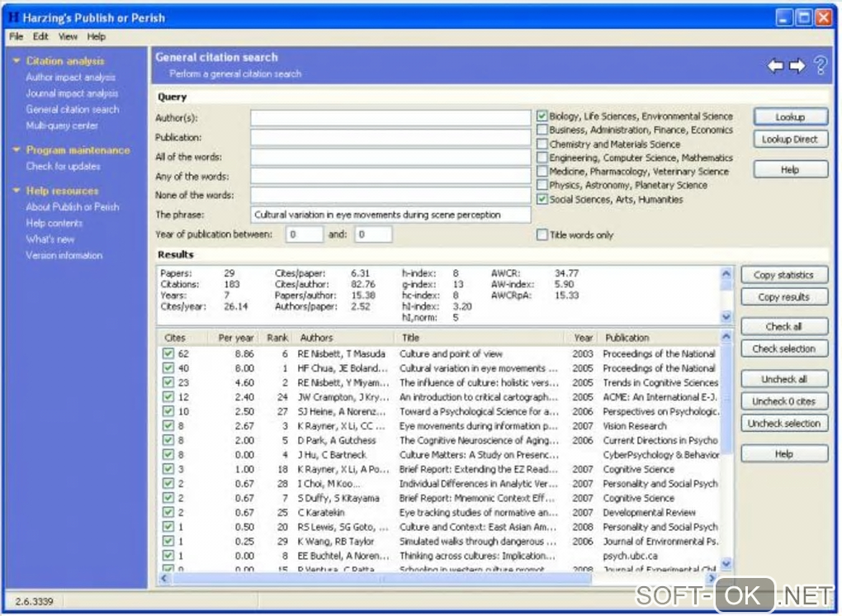Click Uncheck 0 cites button

tap(784, 401)
